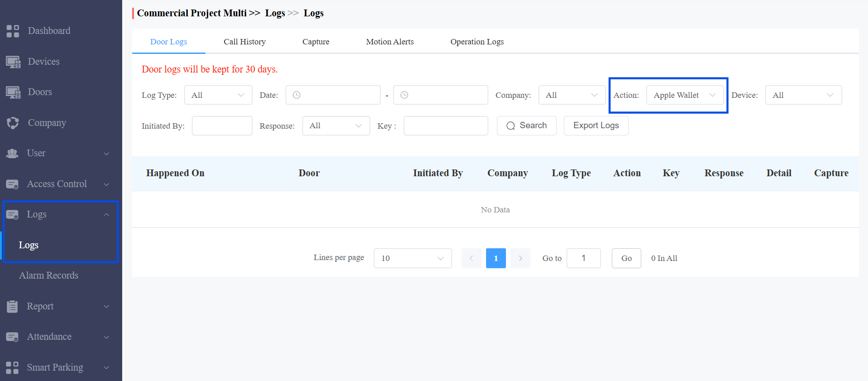Click the Key input field
Screen dimensions: 868x381
[446, 126]
